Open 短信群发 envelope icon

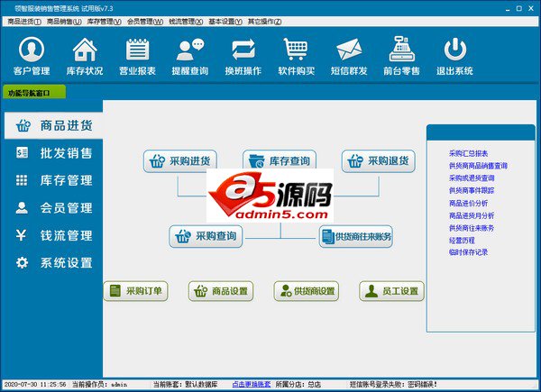point(349,56)
